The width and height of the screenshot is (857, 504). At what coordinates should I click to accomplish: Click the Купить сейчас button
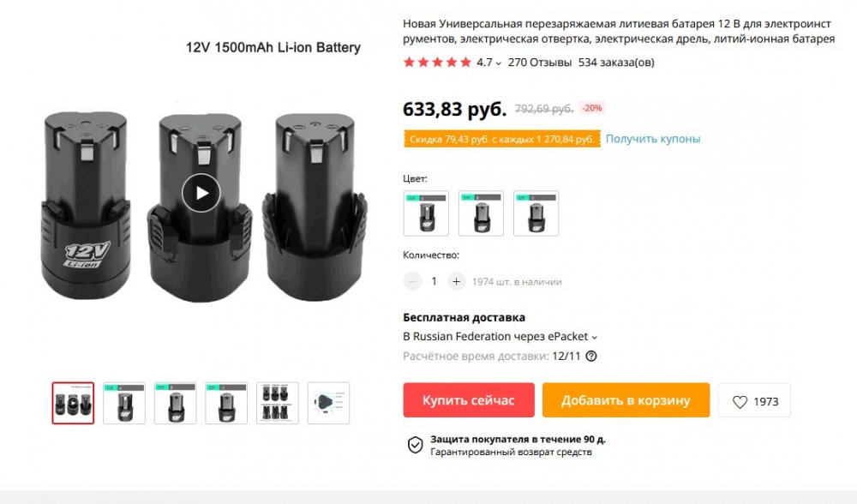[469, 400]
